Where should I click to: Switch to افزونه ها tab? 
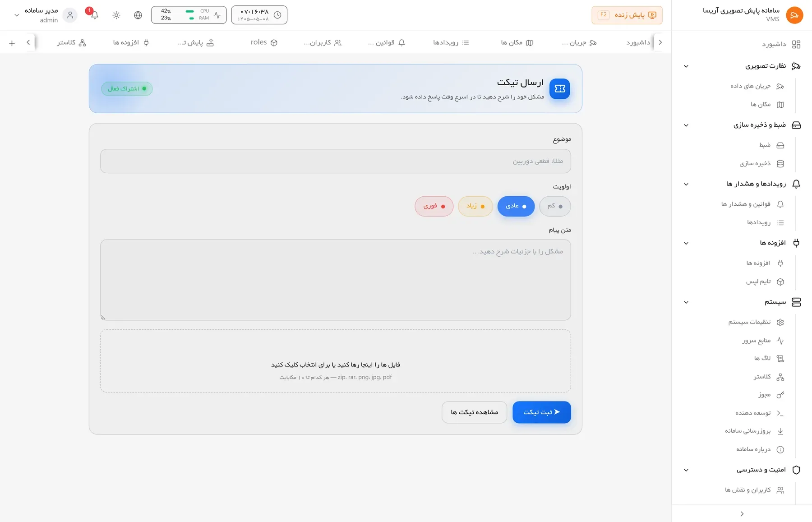click(x=131, y=42)
